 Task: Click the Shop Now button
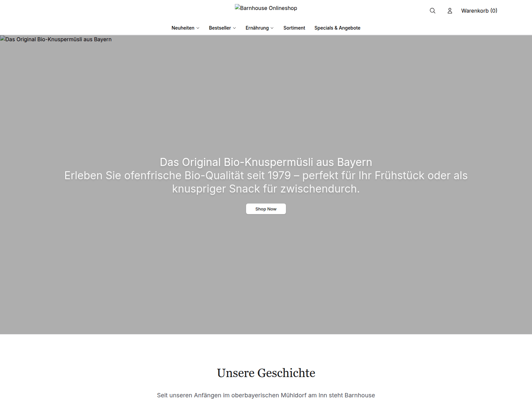[266, 209]
